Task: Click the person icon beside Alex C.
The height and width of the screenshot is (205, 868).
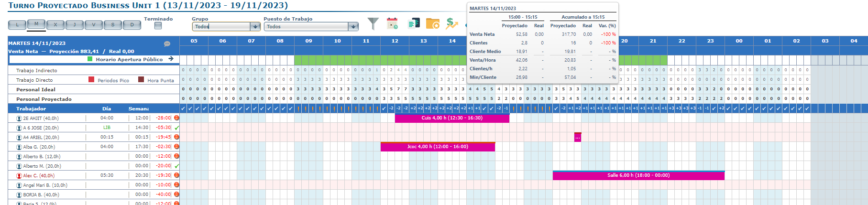Action: pos(19,176)
